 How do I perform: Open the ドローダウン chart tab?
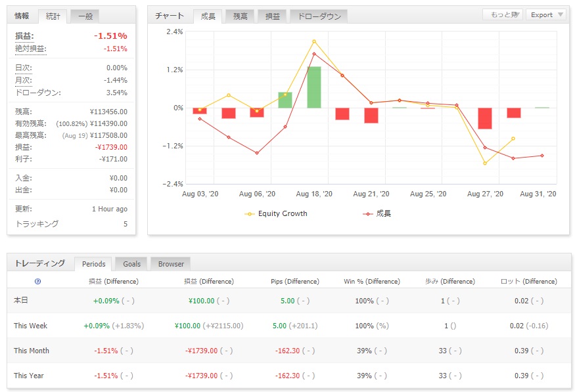[318, 16]
